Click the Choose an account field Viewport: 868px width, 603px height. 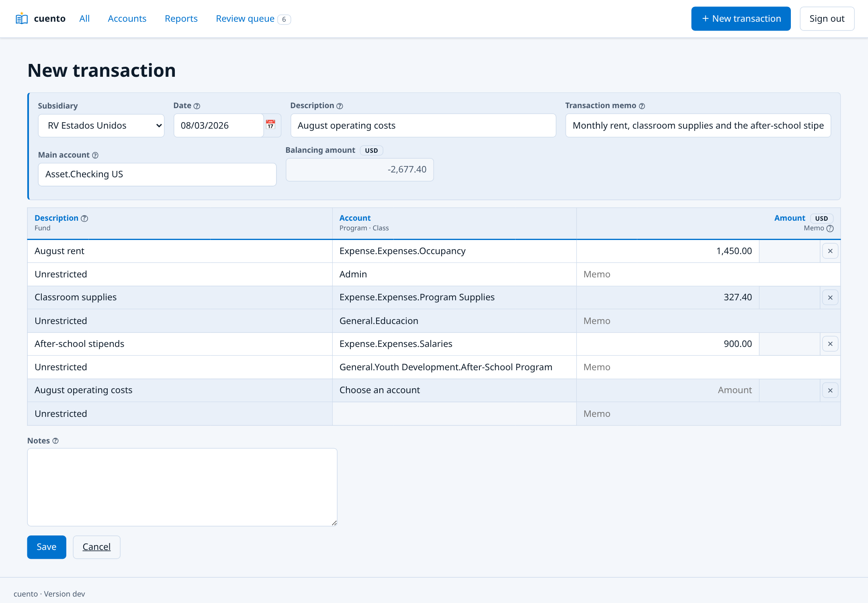(454, 390)
